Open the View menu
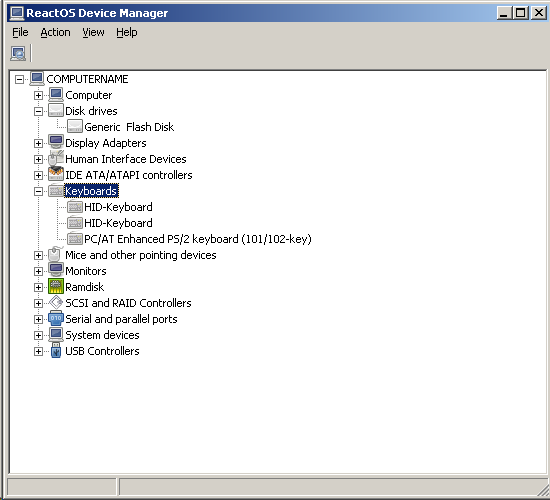The image size is (550, 500). coord(93,32)
